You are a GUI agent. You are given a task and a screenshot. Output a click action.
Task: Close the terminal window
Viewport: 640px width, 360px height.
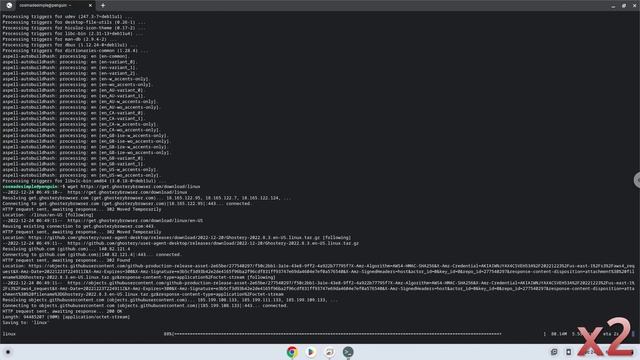point(634,6)
